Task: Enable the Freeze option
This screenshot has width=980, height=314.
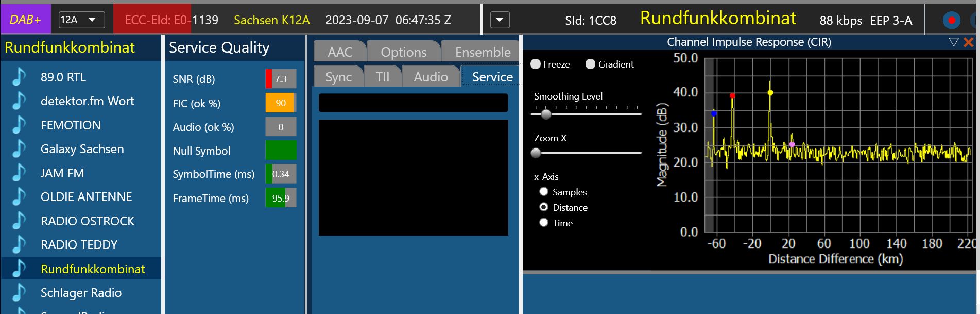Action: pyautogui.click(x=536, y=64)
